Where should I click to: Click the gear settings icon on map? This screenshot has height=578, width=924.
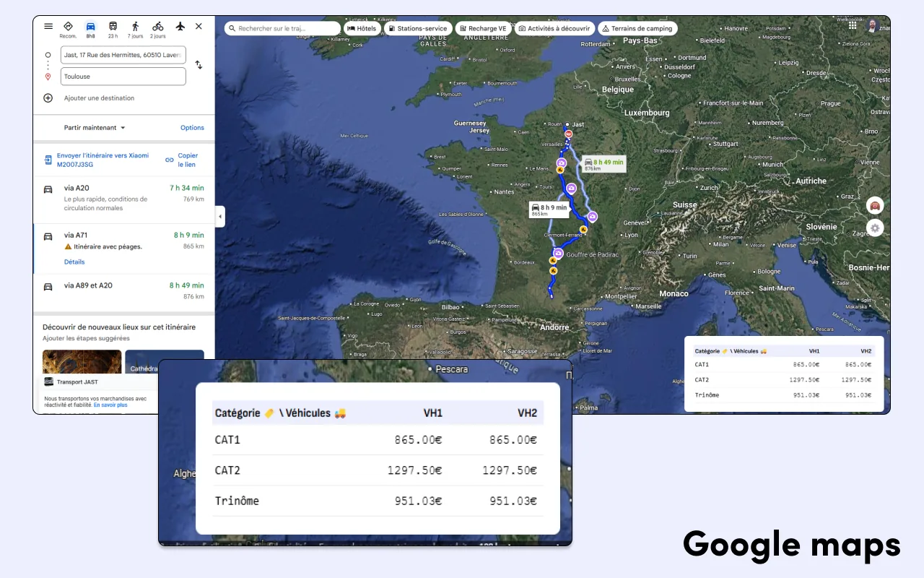pos(875,228)
